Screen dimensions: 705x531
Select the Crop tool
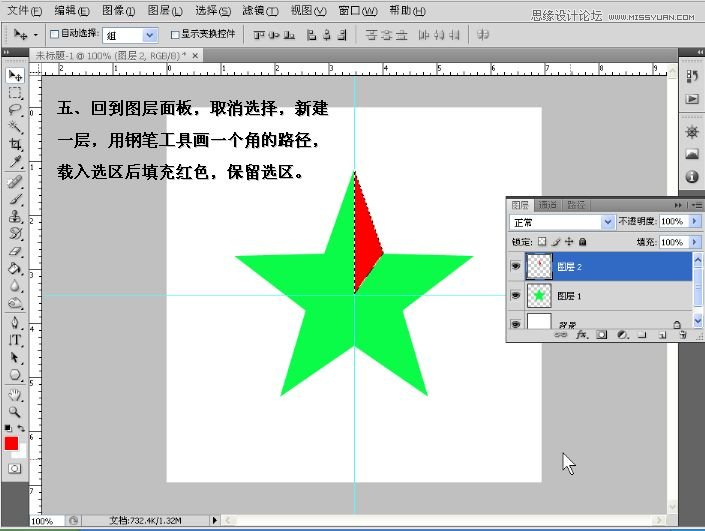point(15,144)
